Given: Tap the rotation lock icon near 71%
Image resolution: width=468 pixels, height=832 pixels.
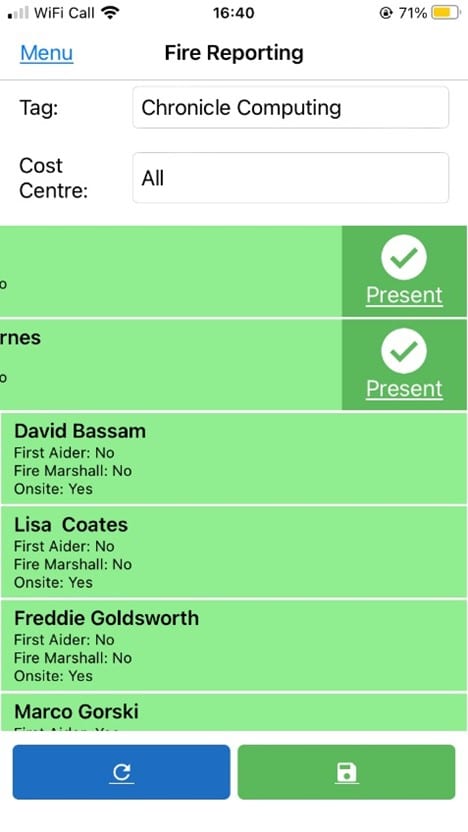Looking at the screenshot, I should [386, 13].
